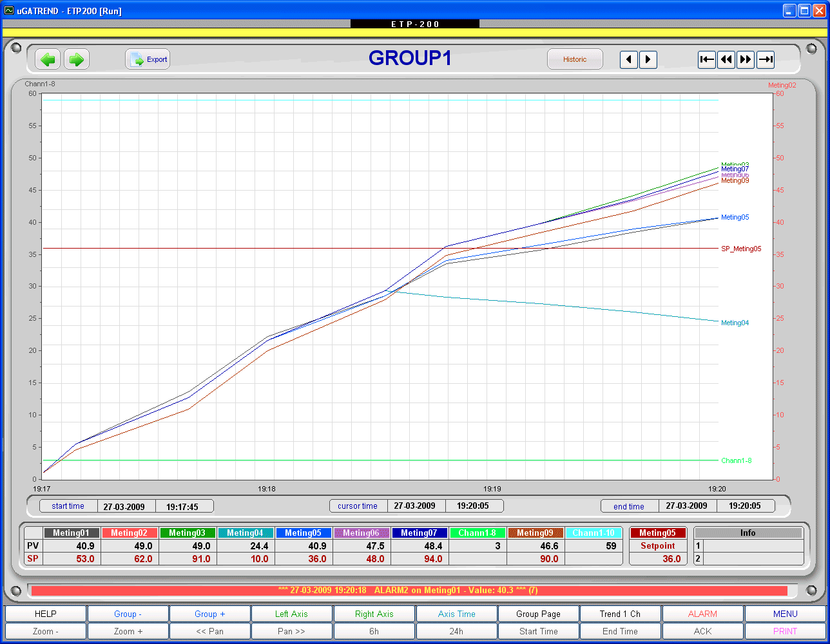Open the HELP button
The image size is (830, 644).
(x=46, y=614)
